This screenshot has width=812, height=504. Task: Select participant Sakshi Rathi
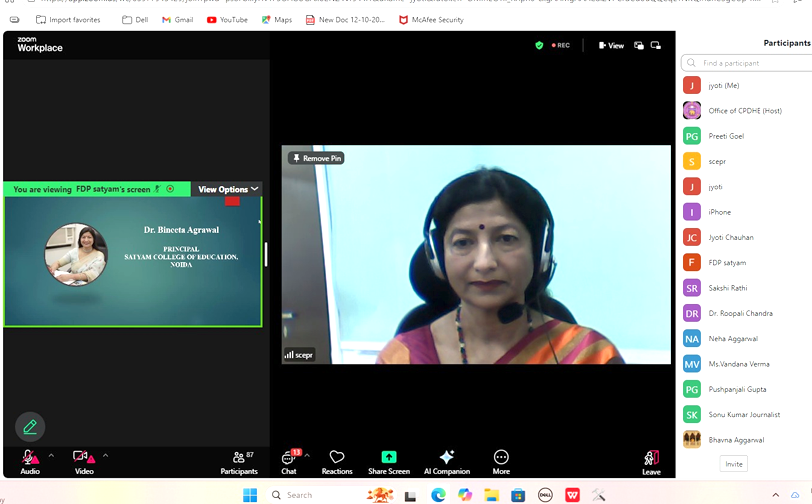pyautogui.click(x=746, y=288)
